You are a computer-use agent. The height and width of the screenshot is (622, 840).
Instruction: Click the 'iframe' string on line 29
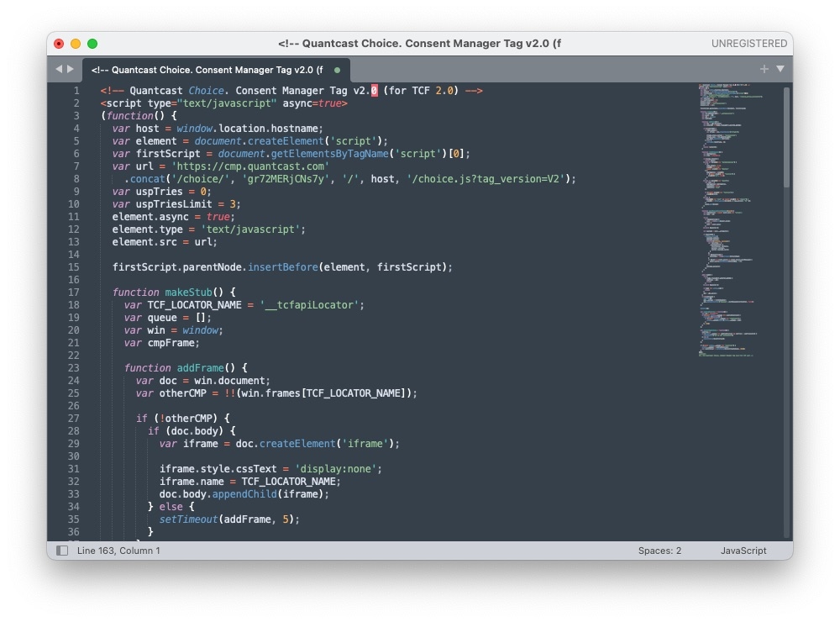point(365,444)
